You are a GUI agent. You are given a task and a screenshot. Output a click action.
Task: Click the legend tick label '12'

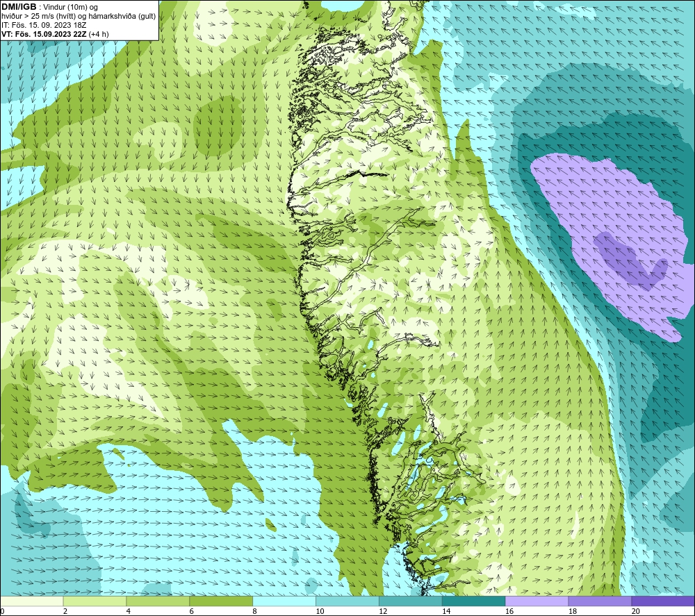point(383,612)
